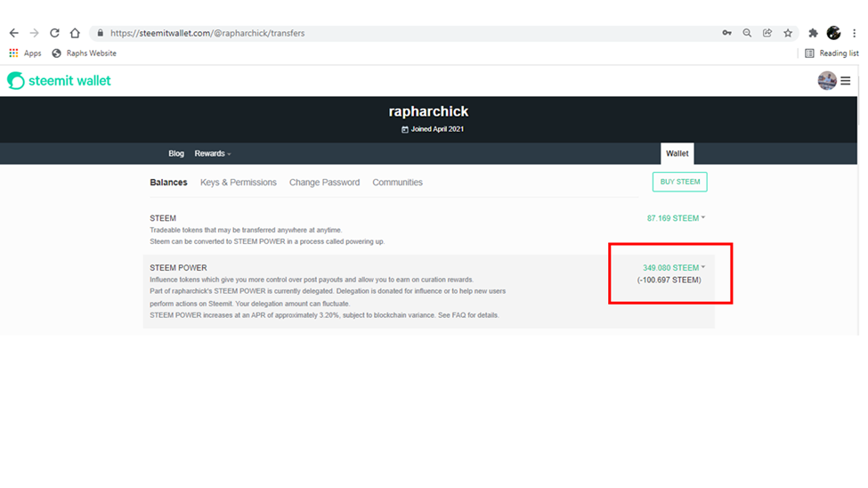Image resolution: width=868 pixels, height=488 pixels.
Task: Click the steemit wallet logo
Action: point(59,81)
